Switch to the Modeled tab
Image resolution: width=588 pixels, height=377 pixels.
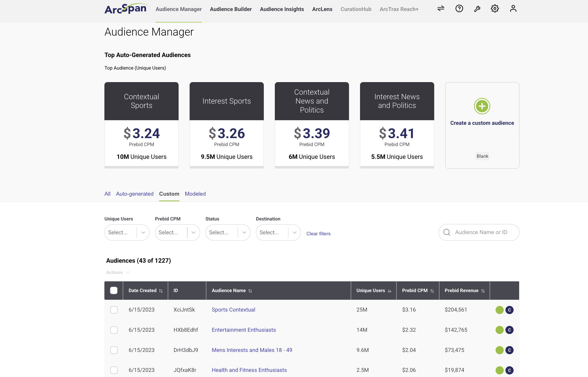click(195, 194)
